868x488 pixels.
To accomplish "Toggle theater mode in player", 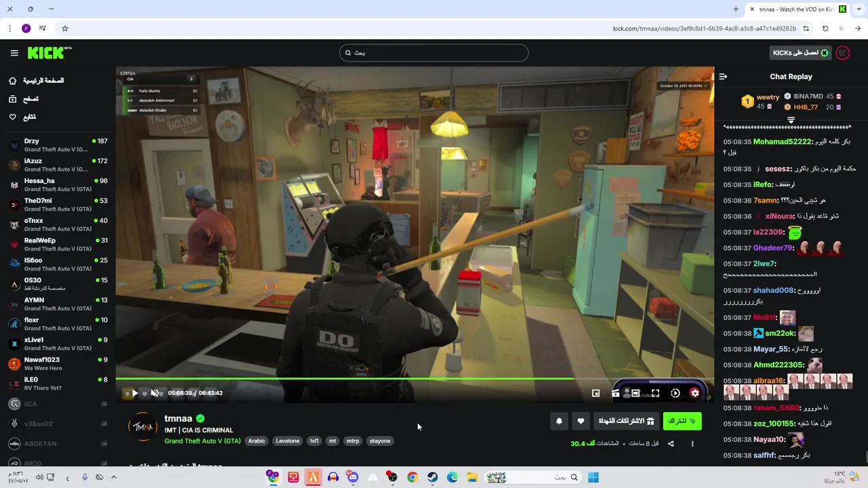I will tap(635, 393).
